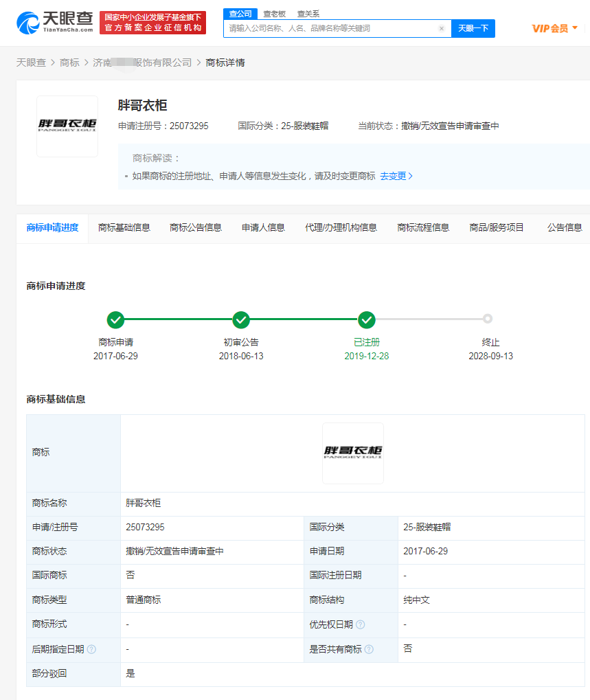590x700 pixels.
Task: Click the 2017-06-29 date under 商标申请
Action: tap(115, 356)
